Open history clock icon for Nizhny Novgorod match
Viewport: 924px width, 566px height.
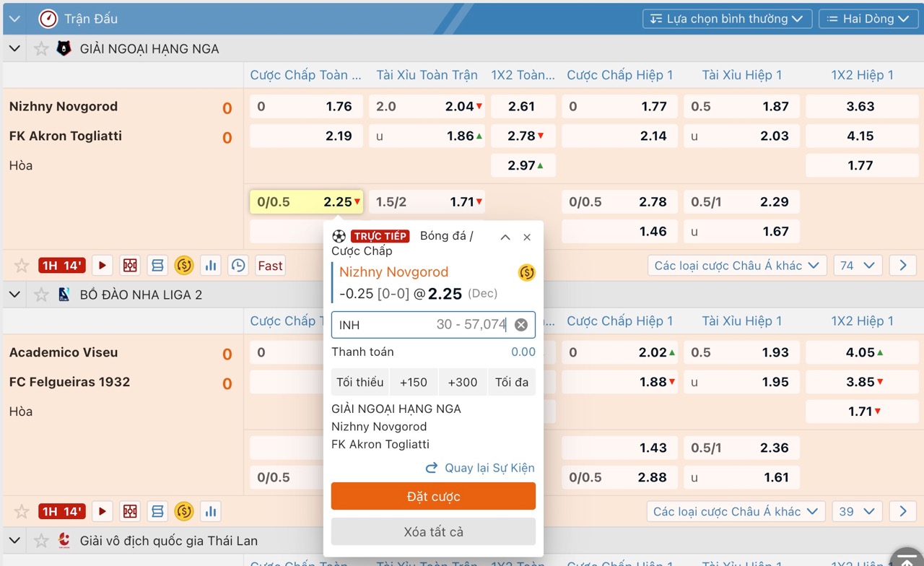click(x=238, y=266)
